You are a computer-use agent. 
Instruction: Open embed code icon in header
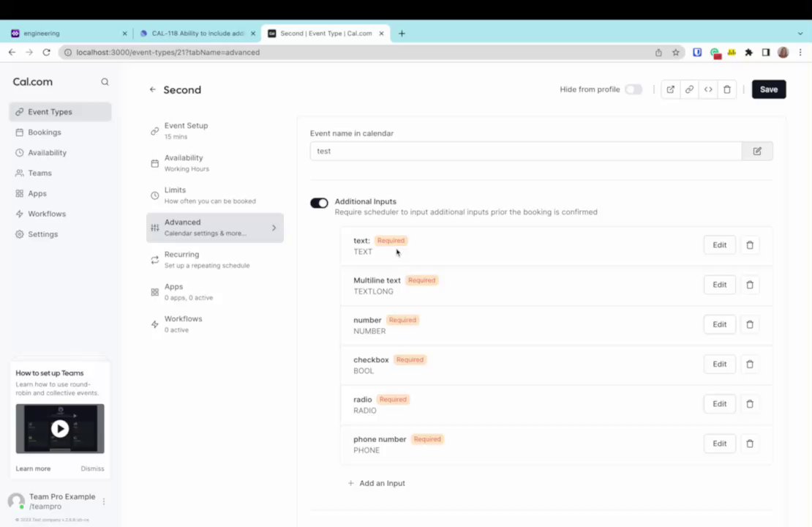tap(708, 89)
